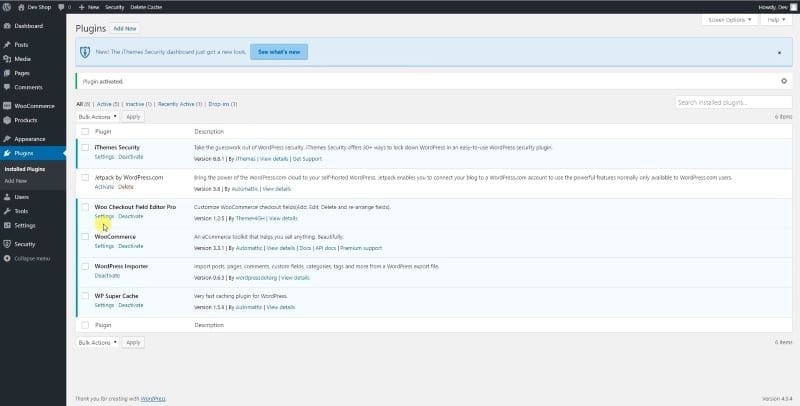
Task: Expand Screen Options panel
Action: pos(730,20)
